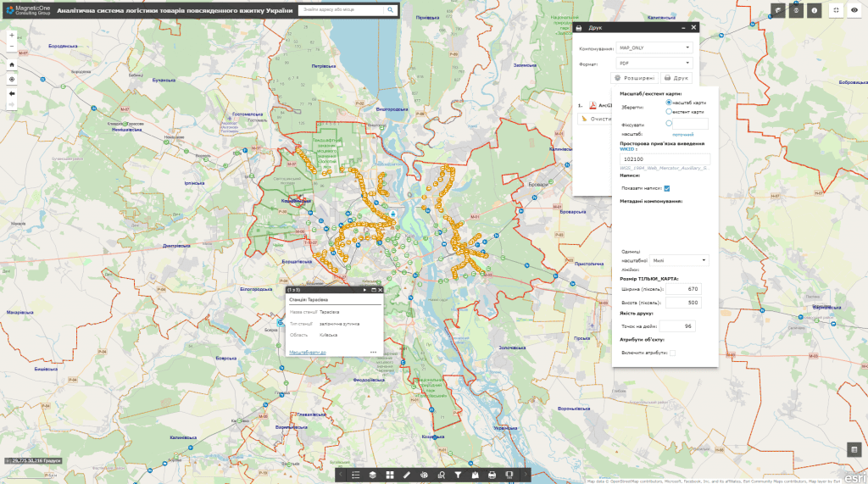Open the layers list widget

[x=373, y=475]
